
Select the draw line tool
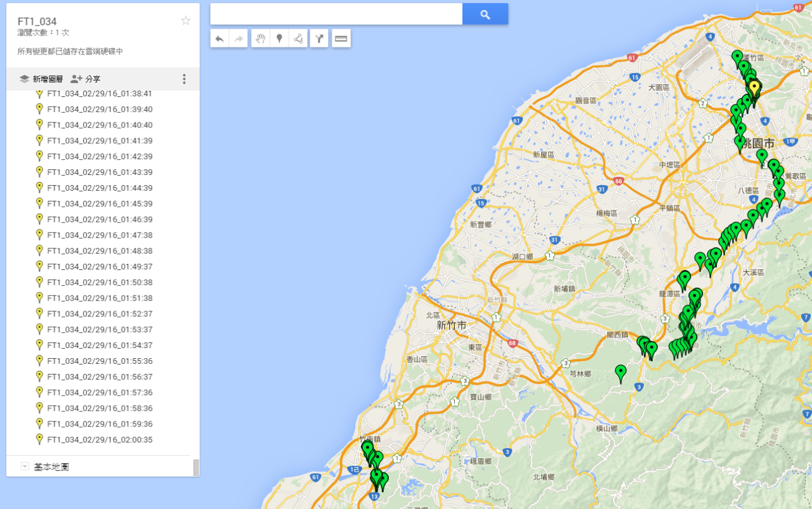298,39
